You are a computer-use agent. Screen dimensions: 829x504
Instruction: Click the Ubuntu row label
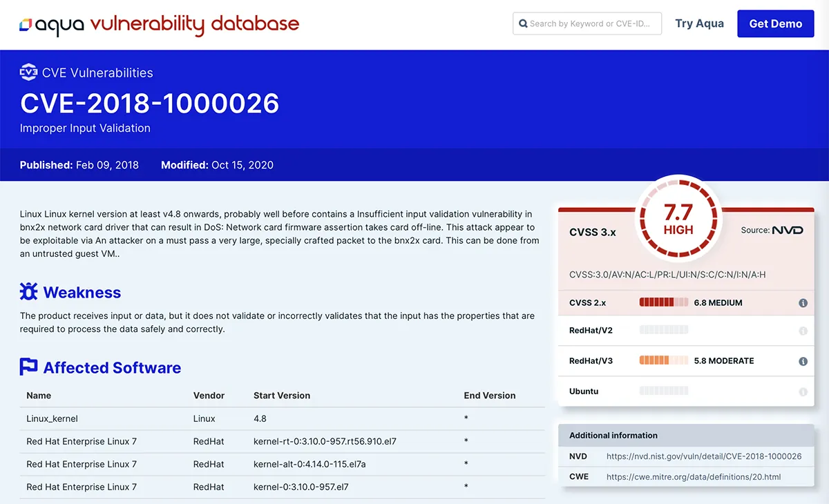pos(584,391)
